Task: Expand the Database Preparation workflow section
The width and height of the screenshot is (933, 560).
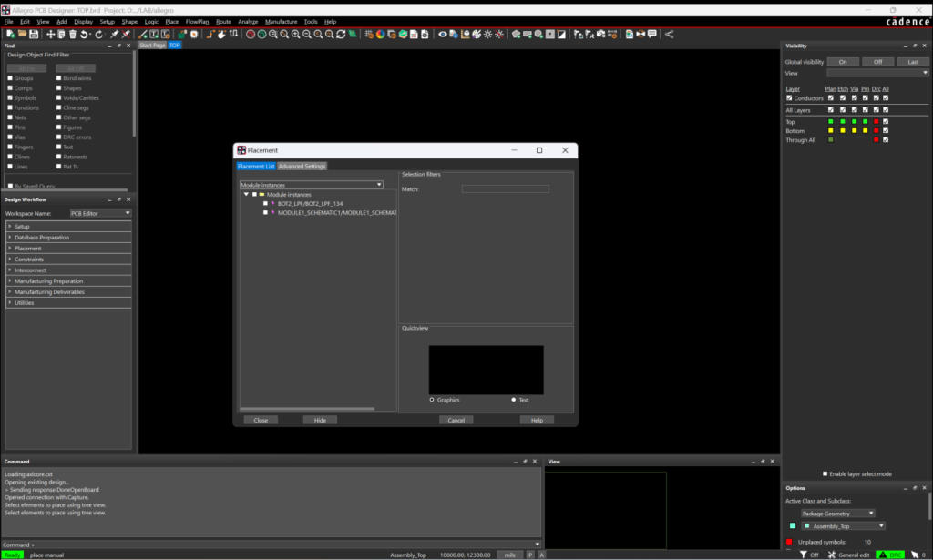Action: coord(42,238)
